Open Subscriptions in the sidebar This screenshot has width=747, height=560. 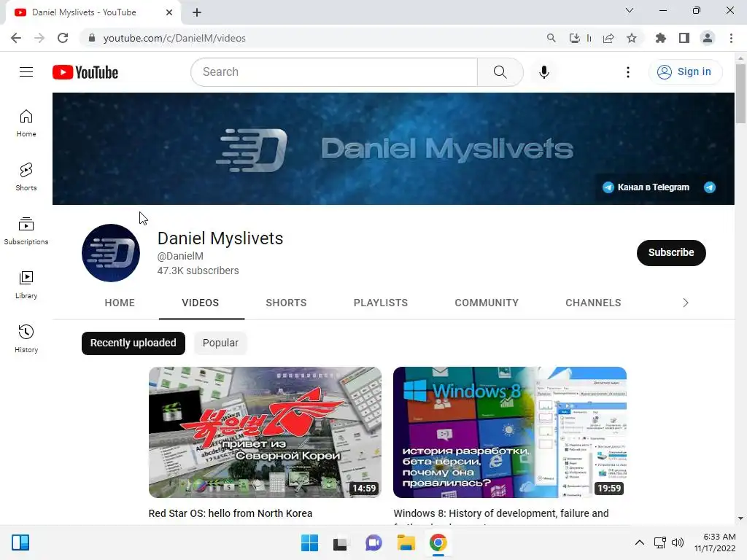pyautogui.click(x=26, y=231)
